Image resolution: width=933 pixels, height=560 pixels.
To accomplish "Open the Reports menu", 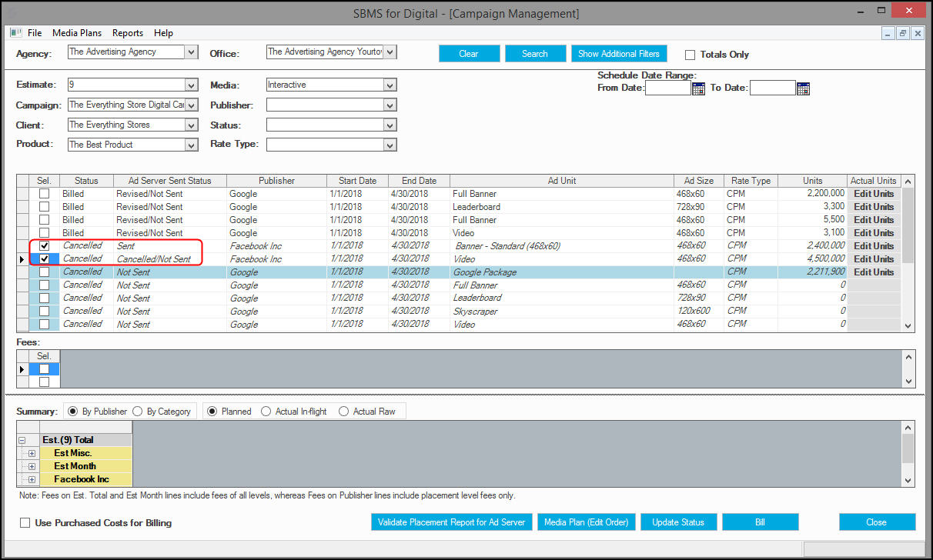I will pyautogui.click(x=128, y=33).
